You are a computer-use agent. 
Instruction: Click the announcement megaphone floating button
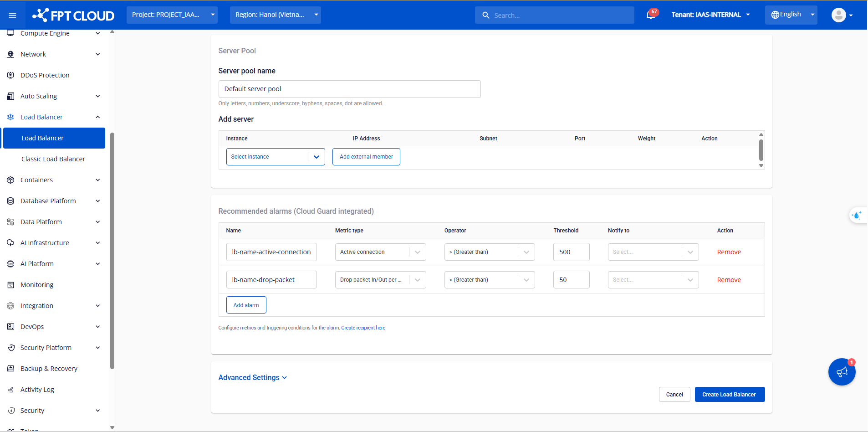click(842, 372)
